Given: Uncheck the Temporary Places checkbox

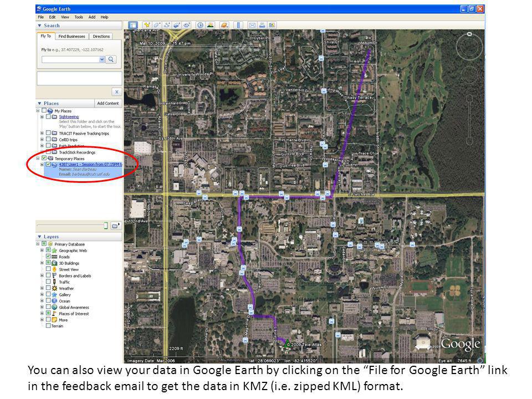Looking at the screenshot, I should tap(44, 158).
